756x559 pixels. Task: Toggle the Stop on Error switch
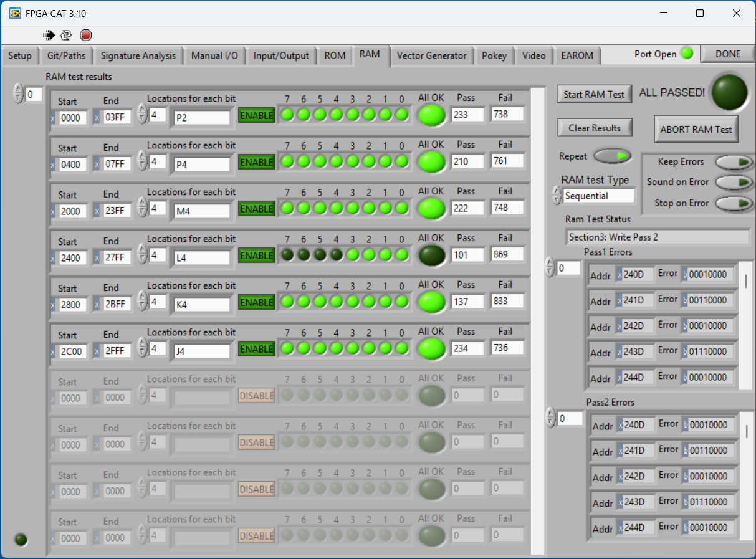pos(733,203)
